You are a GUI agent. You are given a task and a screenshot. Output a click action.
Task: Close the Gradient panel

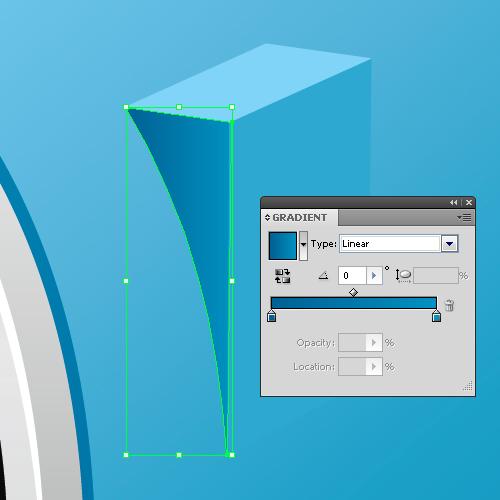coord(469,202)
